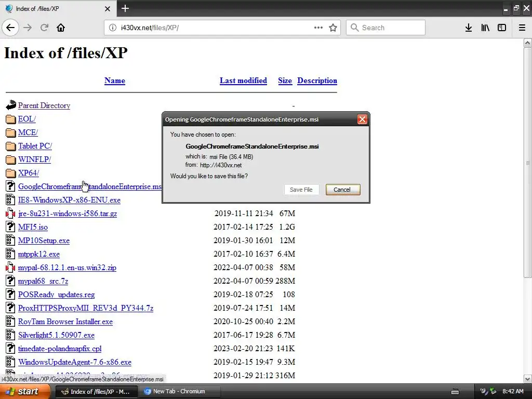Screen dimensions: 532x399
Task: Select the Index of /files/XP browser tab
Action: [58, 8]
